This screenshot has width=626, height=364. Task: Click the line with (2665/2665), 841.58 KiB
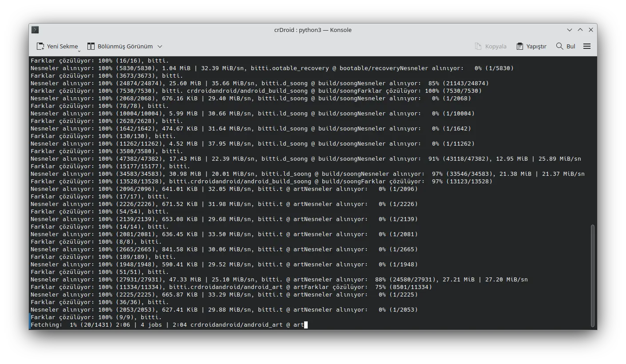click(x=224, y=249)
